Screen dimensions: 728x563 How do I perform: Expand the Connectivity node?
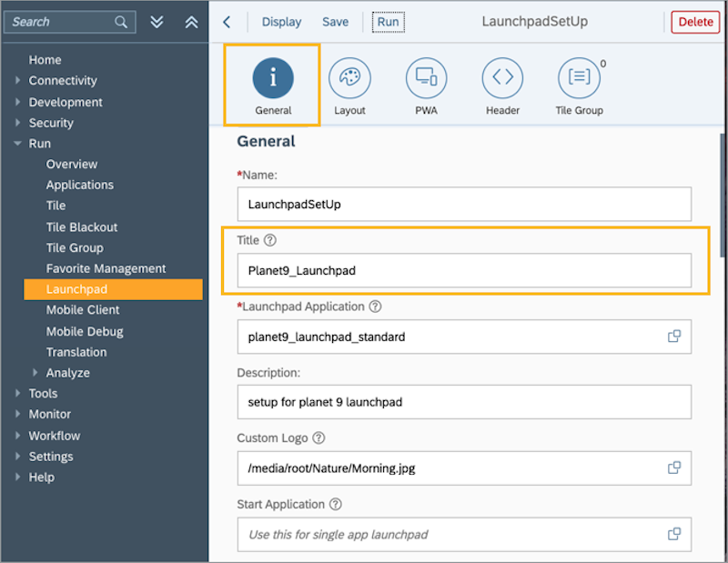click(18, 80)
